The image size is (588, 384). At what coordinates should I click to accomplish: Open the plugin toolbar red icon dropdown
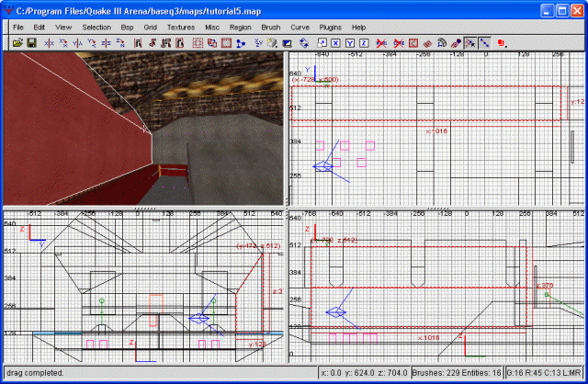click(502, 43)
